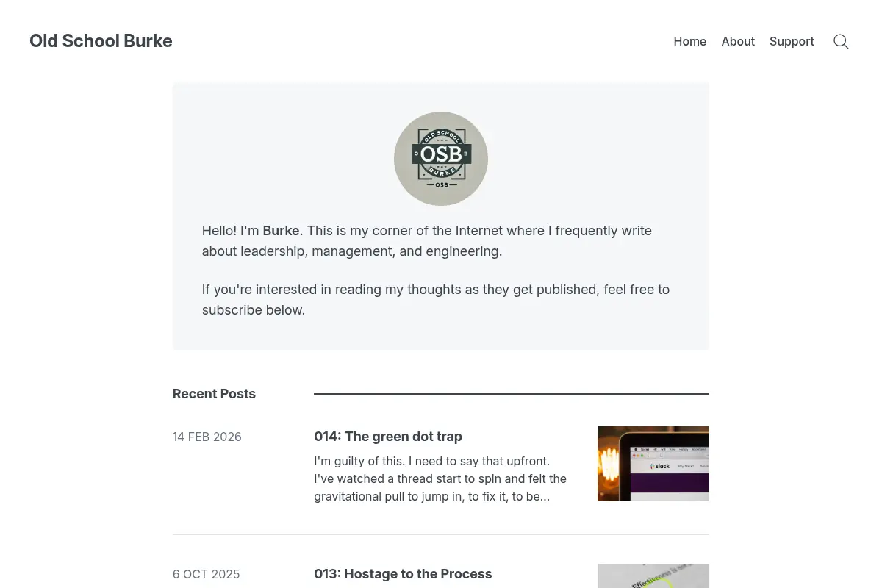Click the Recent Posts heading

pyautogui.click(x=214, y=394)
